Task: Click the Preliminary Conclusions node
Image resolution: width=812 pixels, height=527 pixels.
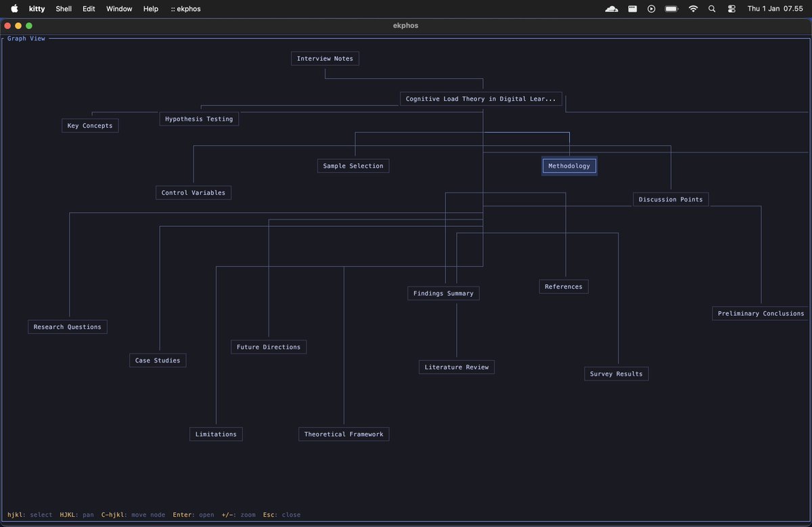Action: (760, 313)
